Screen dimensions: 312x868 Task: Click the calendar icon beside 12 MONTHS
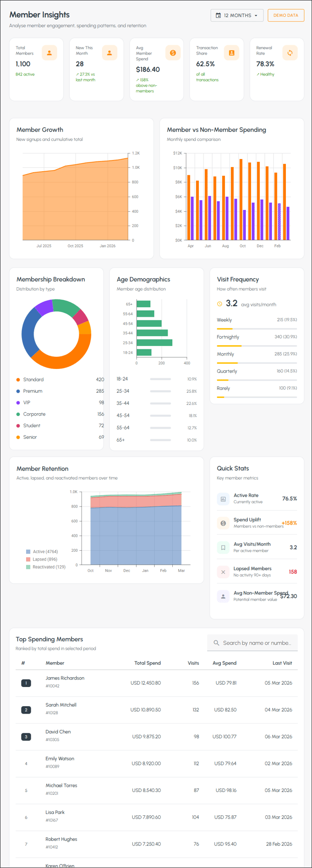point(218,15)
